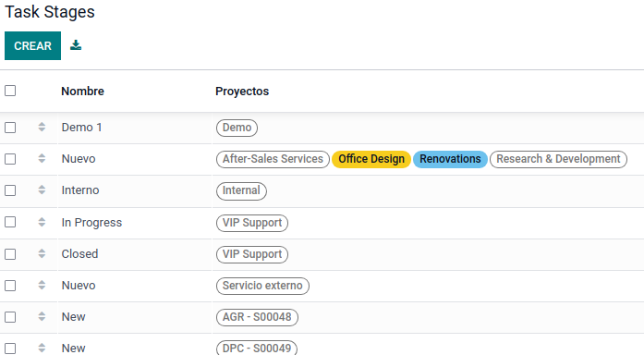The image size is (644, 355).
Task: Open the blue Renovations project tag
Action: (450, 159)
